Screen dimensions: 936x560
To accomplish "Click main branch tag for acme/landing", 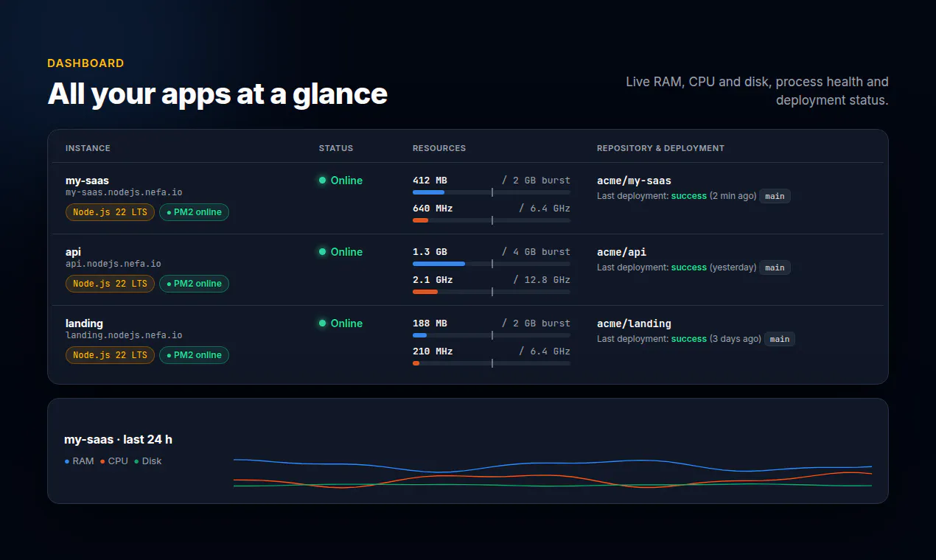I will [780, 339].
